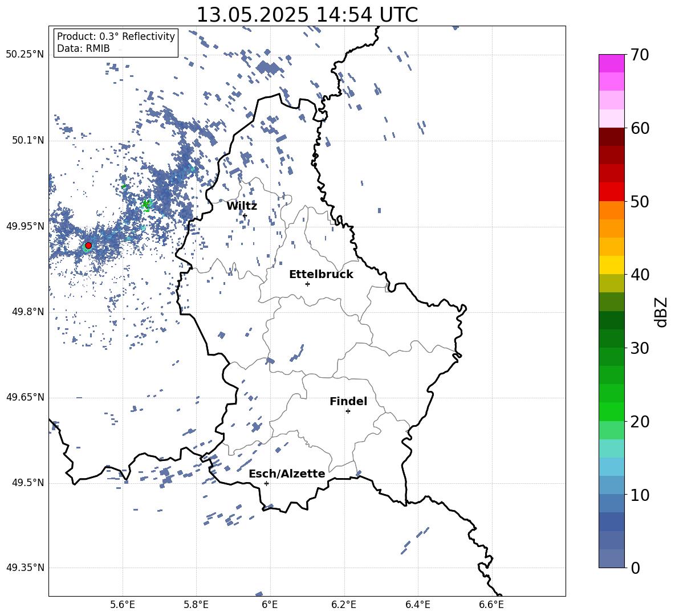The height and width of the screenshot is (616, 675).
Task: Click the 'Product: 0.3° Reflectivity' legend text
Action: 116,36
